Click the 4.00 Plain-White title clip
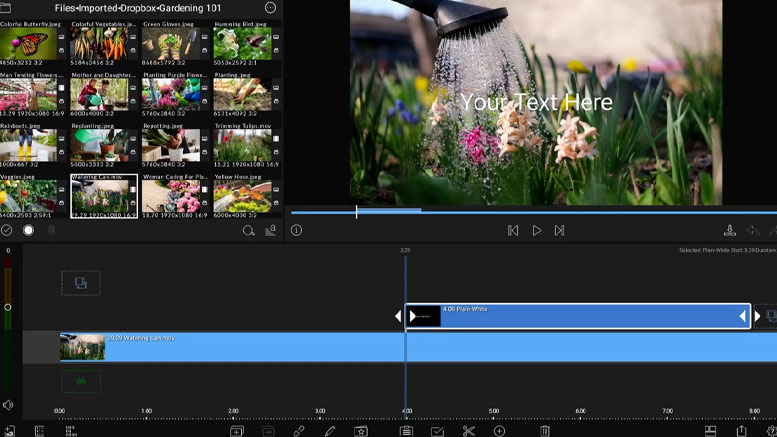 coord(578,316)
